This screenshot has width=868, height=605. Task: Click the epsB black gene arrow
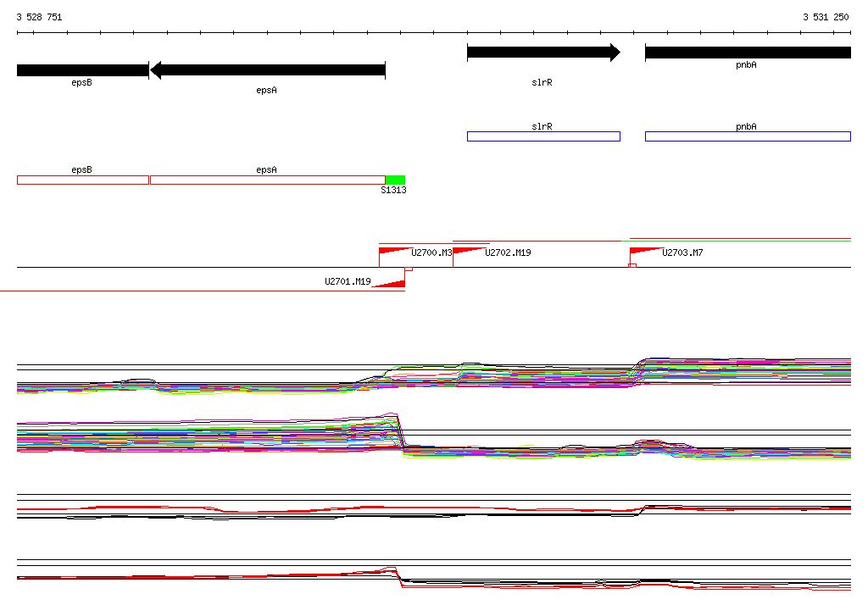tap(83, 70)
